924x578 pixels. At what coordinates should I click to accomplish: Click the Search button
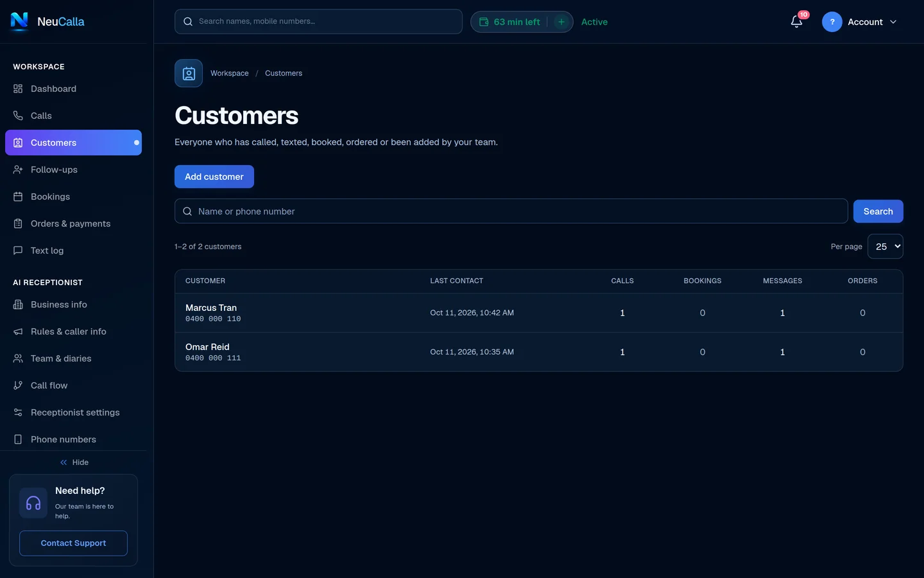tap(878, 211)
